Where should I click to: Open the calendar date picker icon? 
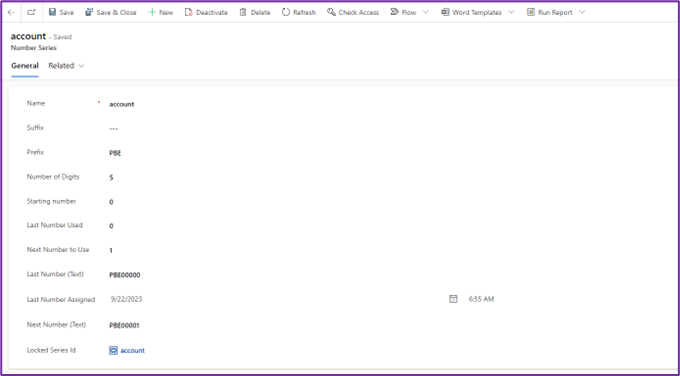(x=453, y=299)
